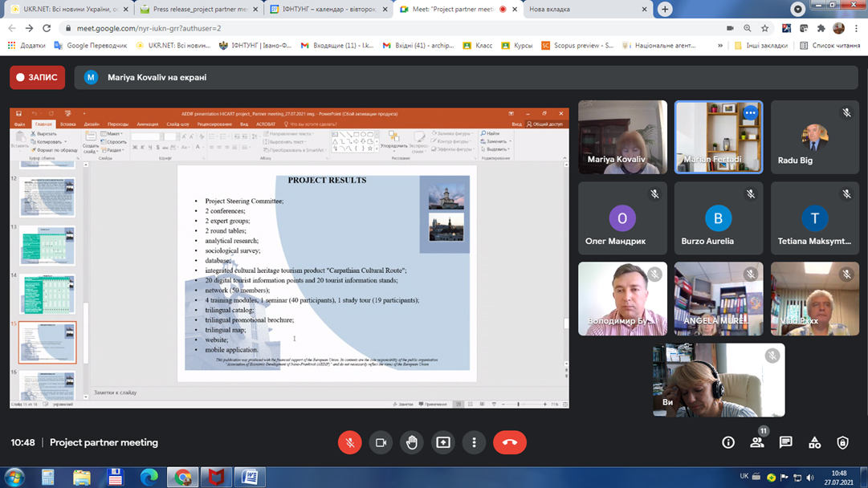Open options on Marian Fertudi's tile
868x488 pixels.
pyautogui.click(x=750, y=113)
